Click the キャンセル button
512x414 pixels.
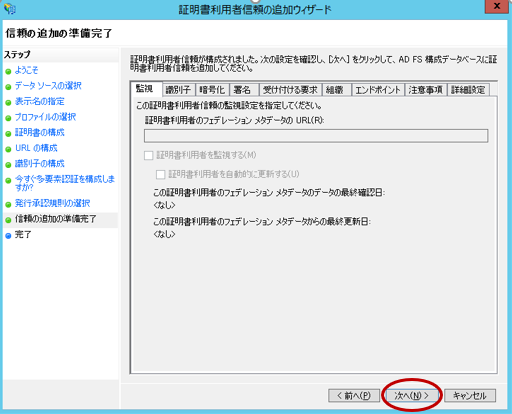pos(470,396)
